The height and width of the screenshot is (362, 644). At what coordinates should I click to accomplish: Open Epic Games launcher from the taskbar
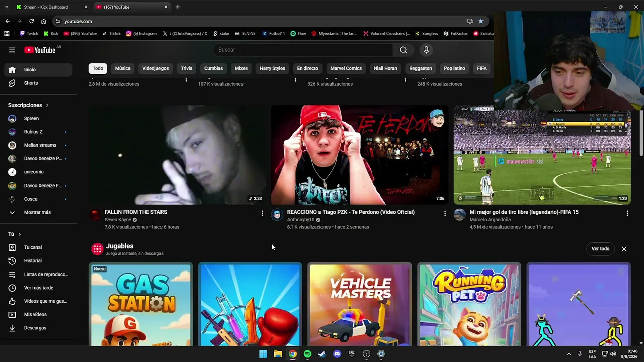pyautogui.click(x=352, y=354)
